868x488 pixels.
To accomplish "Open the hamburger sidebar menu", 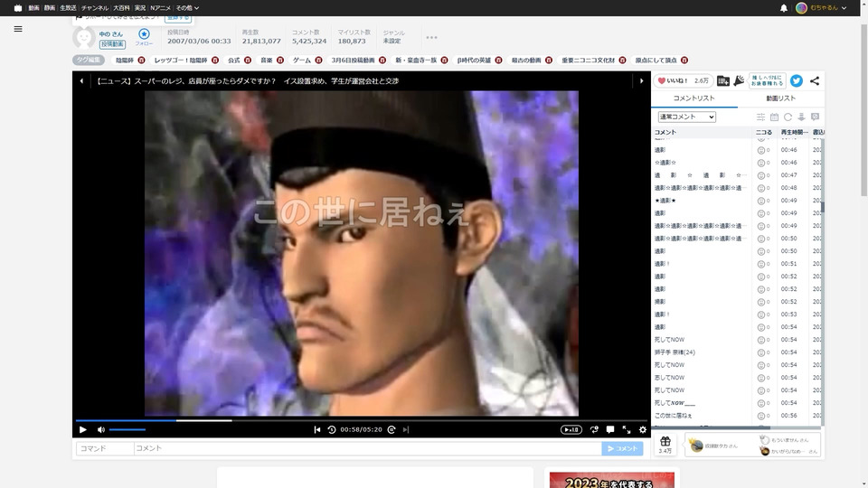I will click(18, 29).
